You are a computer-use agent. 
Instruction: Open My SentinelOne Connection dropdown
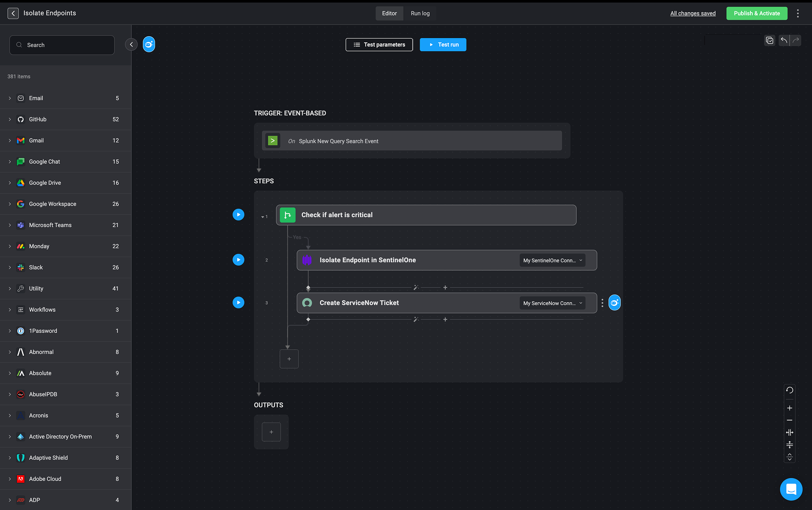tap(553, 260)
